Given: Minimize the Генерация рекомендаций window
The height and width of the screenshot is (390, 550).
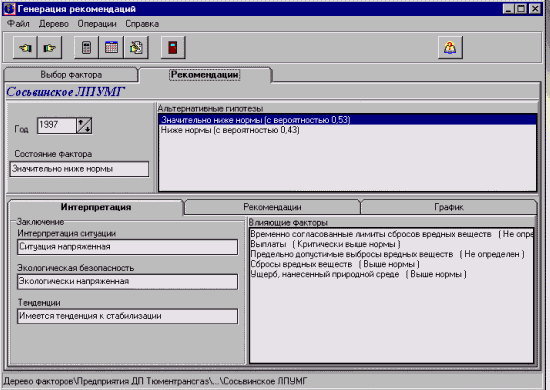Looking at the screenshot, I should pos(508,8).
